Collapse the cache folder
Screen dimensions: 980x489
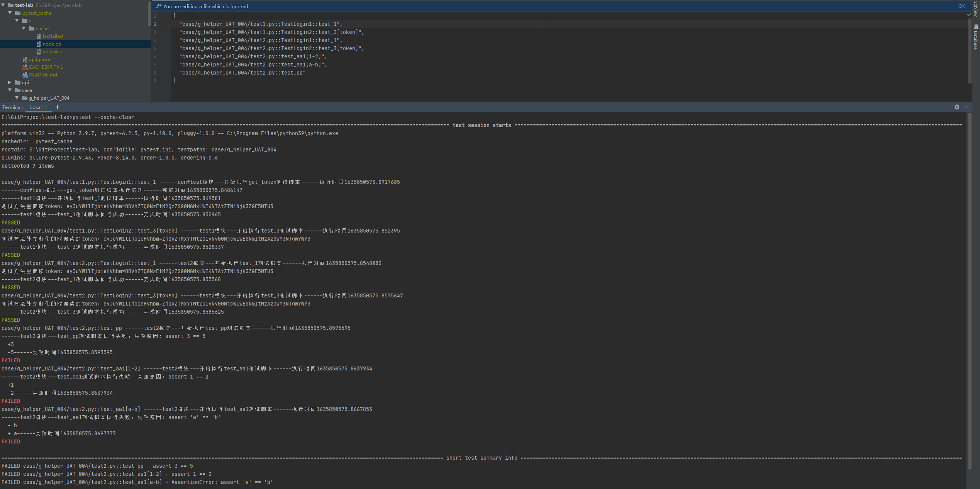click(x=24, y=28)
